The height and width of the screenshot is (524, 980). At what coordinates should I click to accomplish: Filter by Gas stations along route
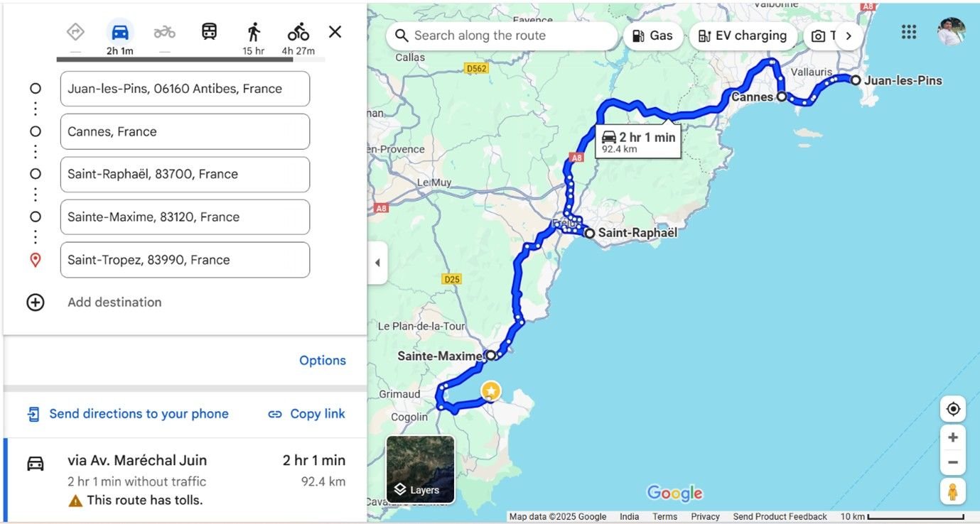point(652,36)
